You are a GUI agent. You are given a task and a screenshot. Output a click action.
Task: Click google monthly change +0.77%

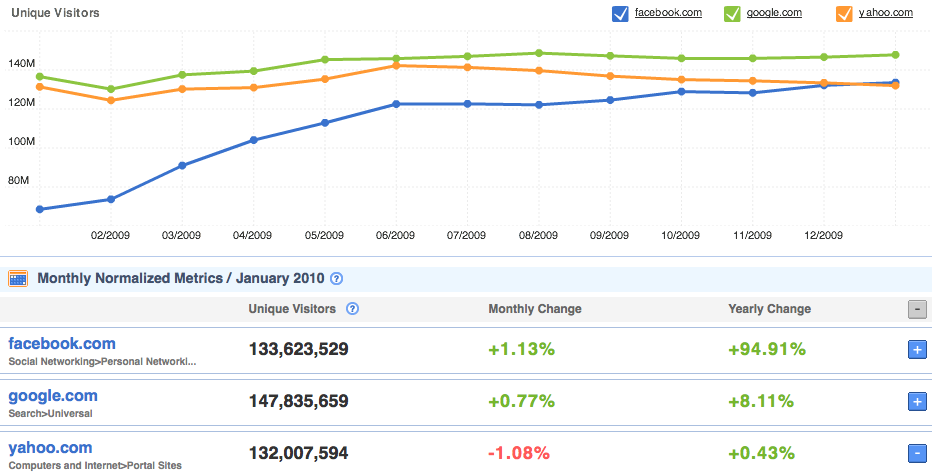click(x=521, y=401)
